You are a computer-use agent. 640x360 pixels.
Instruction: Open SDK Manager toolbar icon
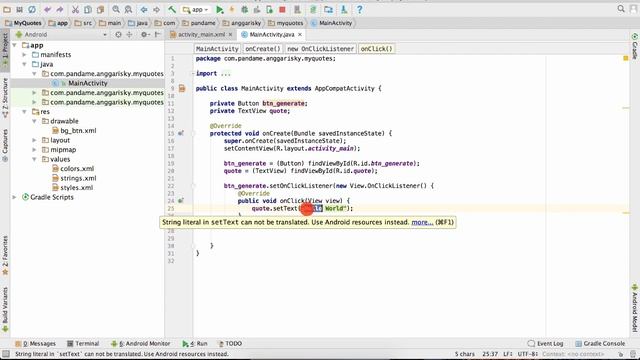(344, 9)
